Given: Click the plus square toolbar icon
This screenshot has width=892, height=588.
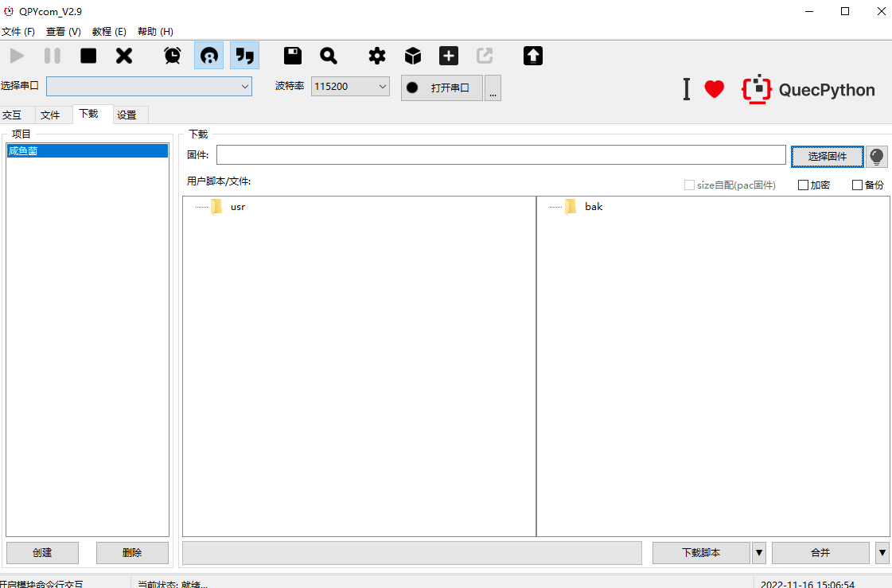Looking at the screenshot, I should pos(449,56).
